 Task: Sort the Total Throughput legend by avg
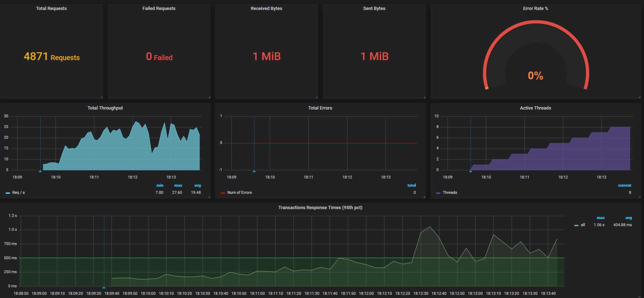198,186
